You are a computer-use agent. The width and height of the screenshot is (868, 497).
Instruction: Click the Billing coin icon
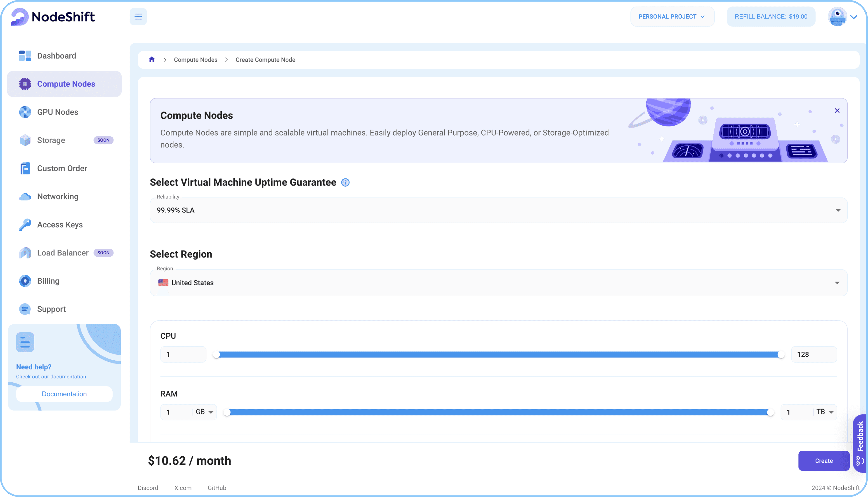[x=25, y=281]
